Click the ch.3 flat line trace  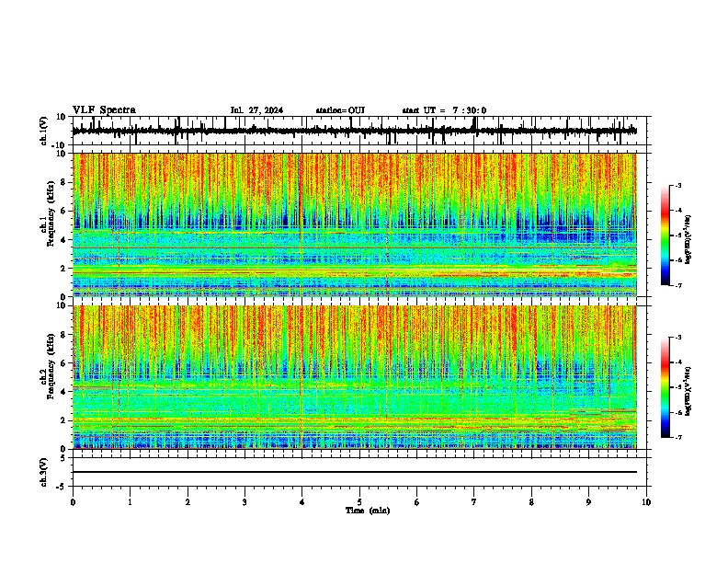354,472
